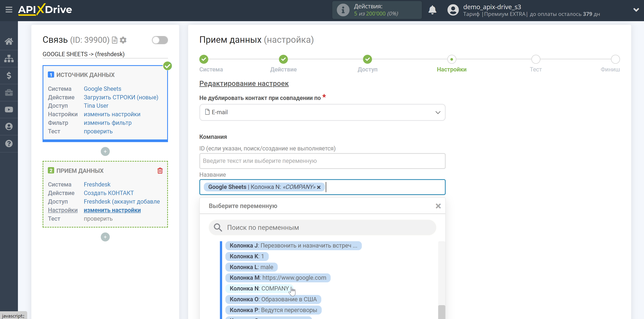This screenshot has width=644, height=319.
Task: Click receiver изменить настройки link
Action: [x=112, y=210]
